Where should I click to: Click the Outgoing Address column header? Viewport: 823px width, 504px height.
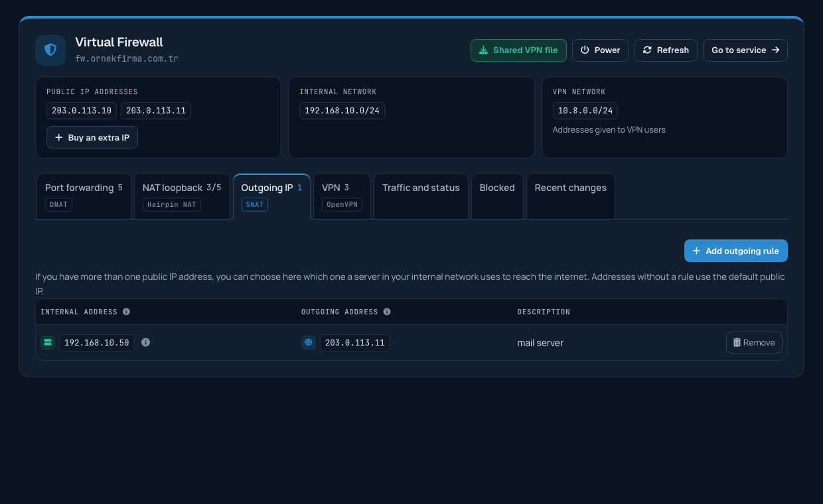point(340,312)
